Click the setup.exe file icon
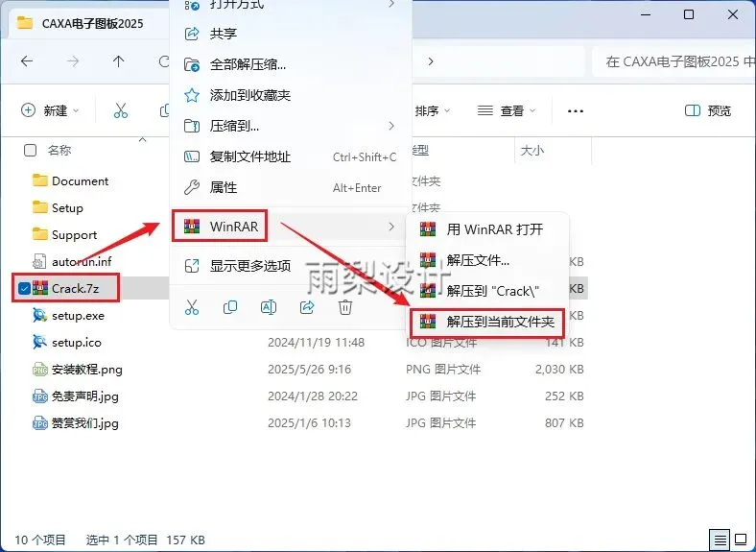This screenshot has width=756, height=552. [39, 315]
